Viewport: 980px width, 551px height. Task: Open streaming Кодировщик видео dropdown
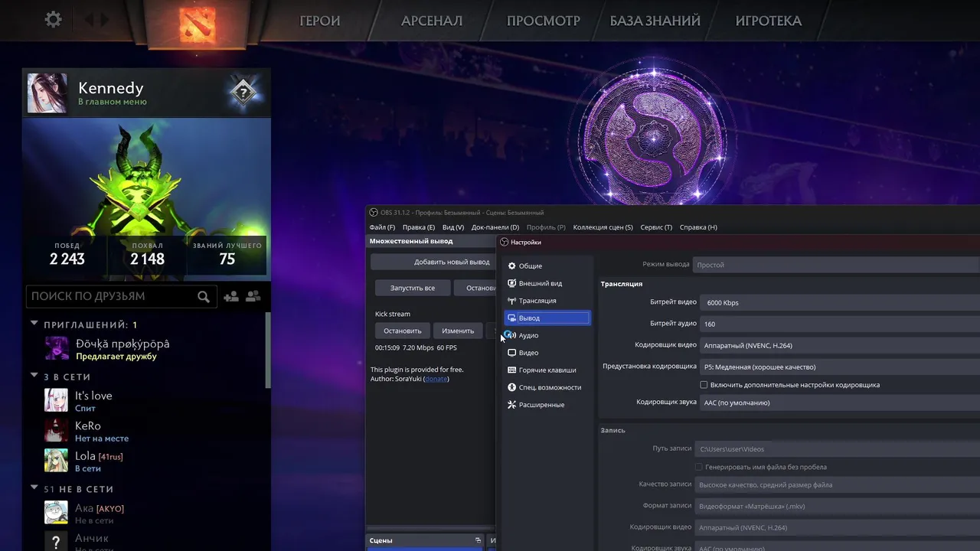(x=840, y=345)
